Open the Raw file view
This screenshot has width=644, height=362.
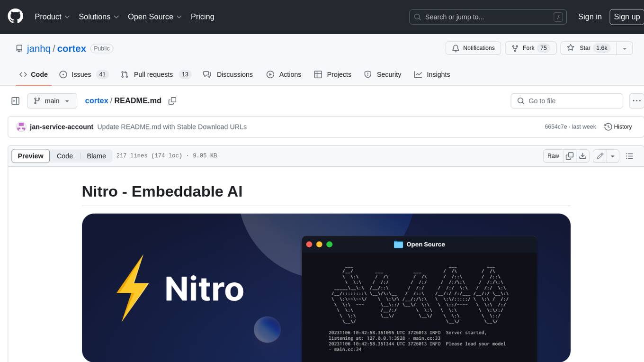(x=553, y=156)
